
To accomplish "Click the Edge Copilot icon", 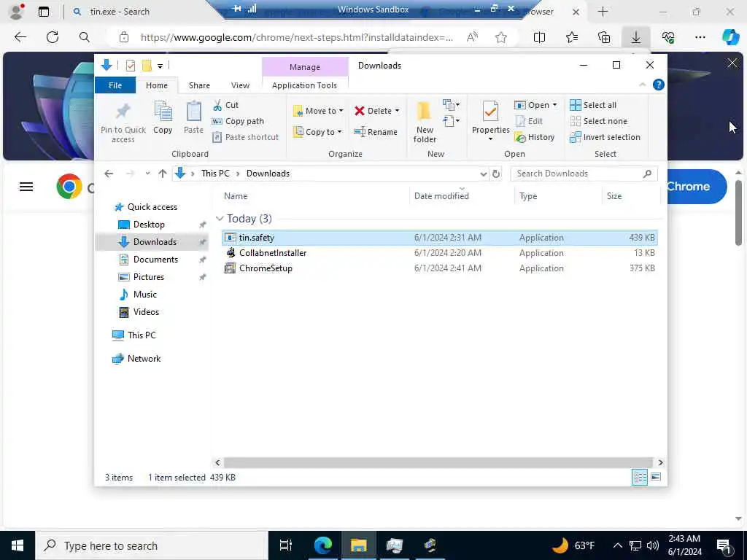I will 731,37.
